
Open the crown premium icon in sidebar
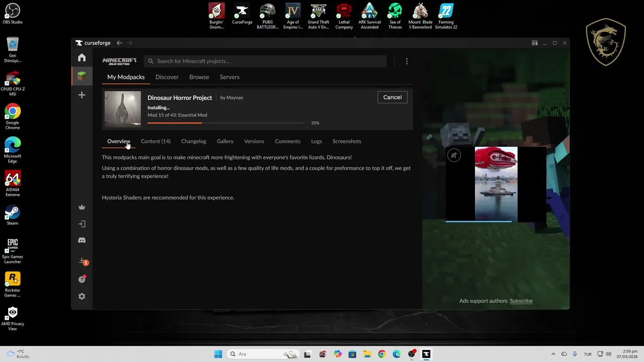click(82, 207)
